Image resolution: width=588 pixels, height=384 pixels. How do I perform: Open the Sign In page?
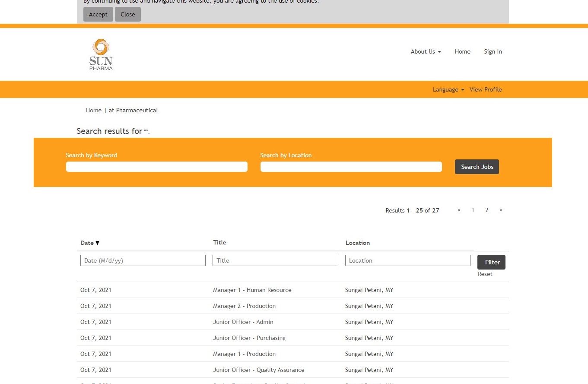[x=493, y=51]
